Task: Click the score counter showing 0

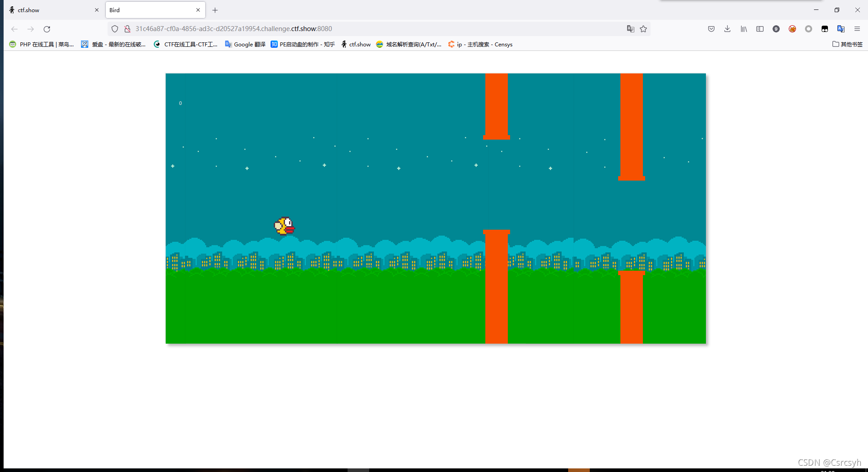Action: 181,103
